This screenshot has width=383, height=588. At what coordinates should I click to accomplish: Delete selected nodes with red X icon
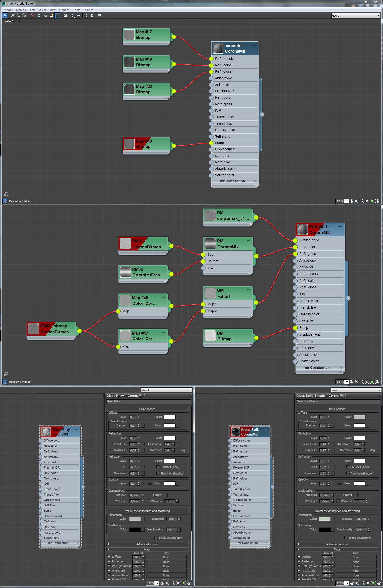[x=32, y=15]
